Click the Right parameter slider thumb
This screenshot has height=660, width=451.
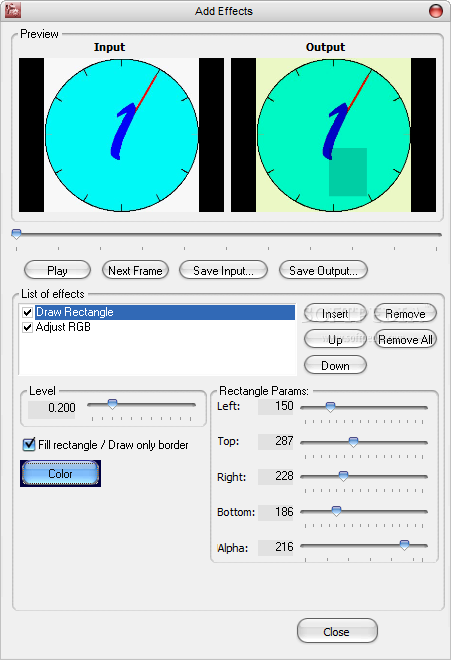pyautogui.click(x=344, y=476)
